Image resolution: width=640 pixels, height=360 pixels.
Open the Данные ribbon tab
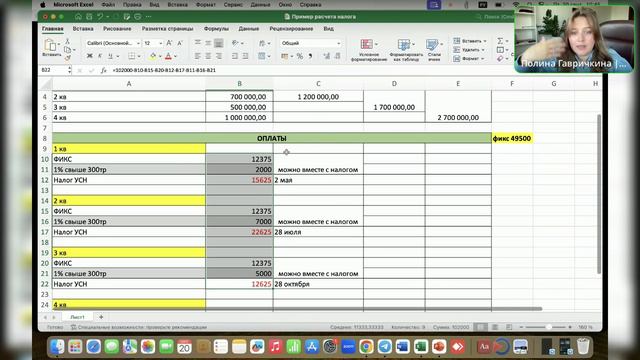pyautogui.click(x=249, y=29)
